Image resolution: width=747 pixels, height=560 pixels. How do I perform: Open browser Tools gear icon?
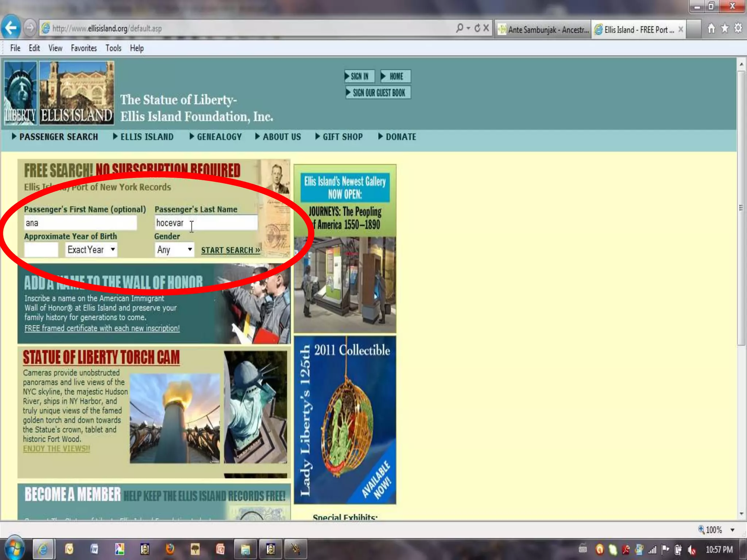[x=738, y=28]
